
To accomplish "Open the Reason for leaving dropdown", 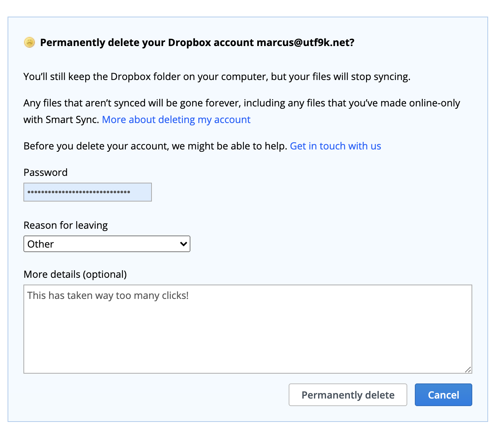I will (107, 244).
